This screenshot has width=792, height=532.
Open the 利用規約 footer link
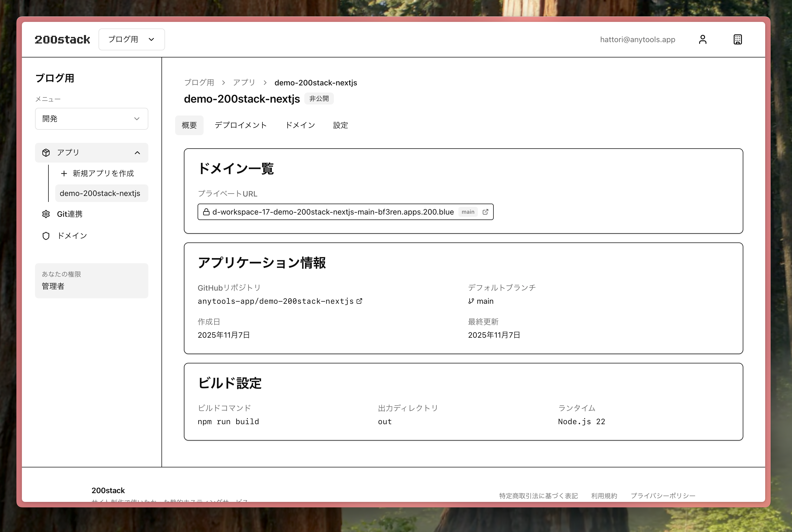point(604,496)
